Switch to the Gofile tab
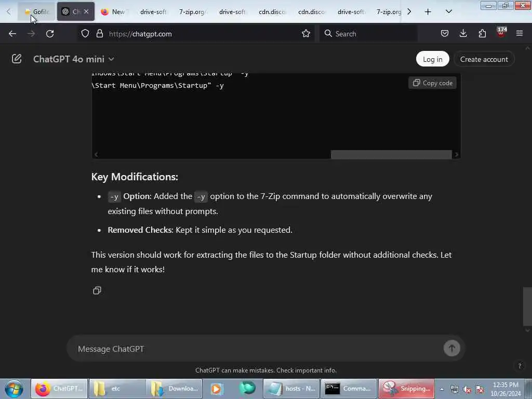532x399 pixels. (36, 11)
